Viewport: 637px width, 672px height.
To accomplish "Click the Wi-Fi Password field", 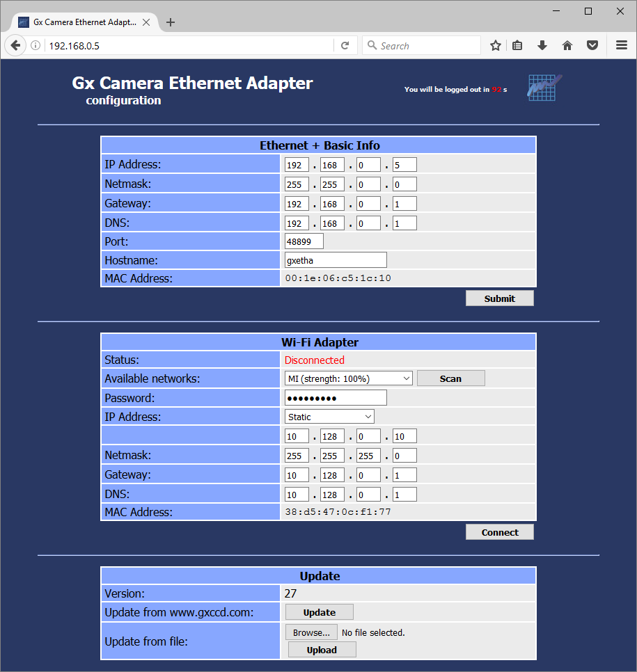I will click(x=336, y=398).
